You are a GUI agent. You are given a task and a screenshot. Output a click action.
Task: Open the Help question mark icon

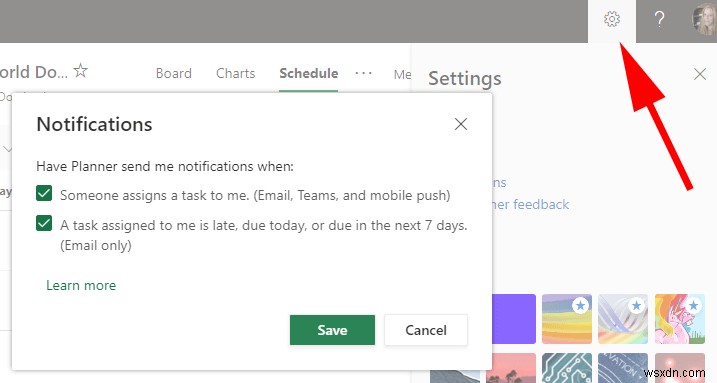pyautogui.click(x=659, y=19)
